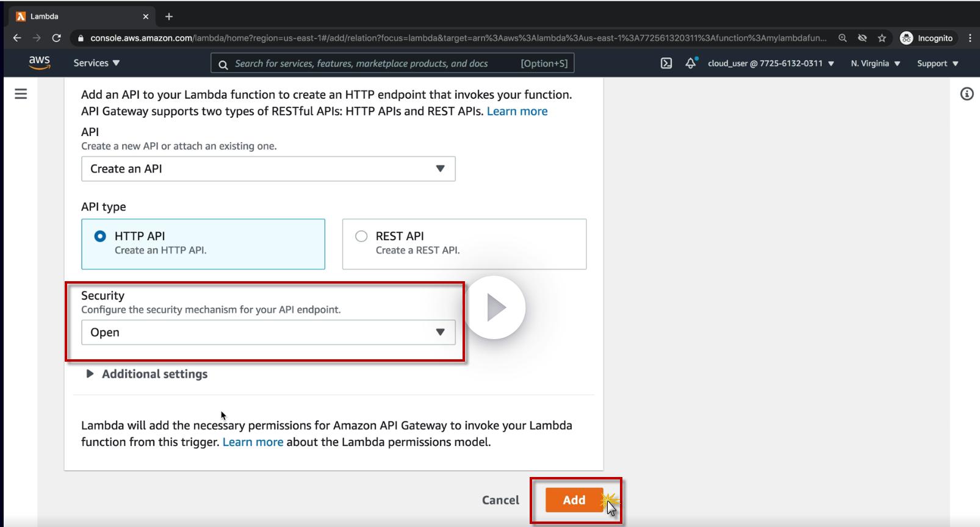Open the info panel icon on right
Image resolution: width=980 pixels, height=527 pixels.
[967, 94]
